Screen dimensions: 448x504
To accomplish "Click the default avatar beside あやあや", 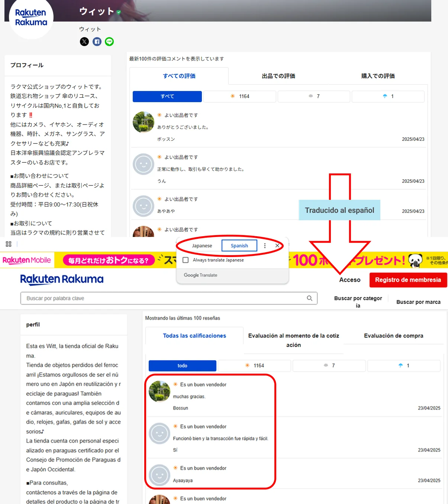I will [x=144, y=206].
